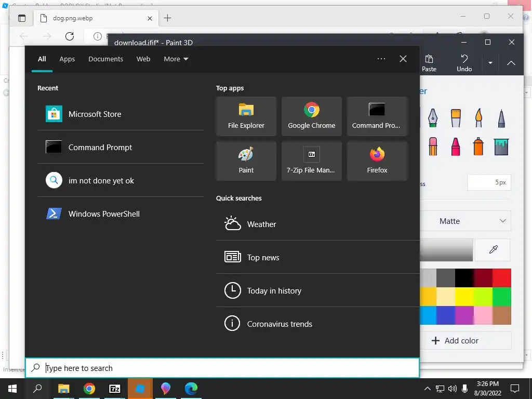The height and width of the screenshot is (399, 532).
Task: Open the Matte material dropdown
Action: (x=465, y=221)
